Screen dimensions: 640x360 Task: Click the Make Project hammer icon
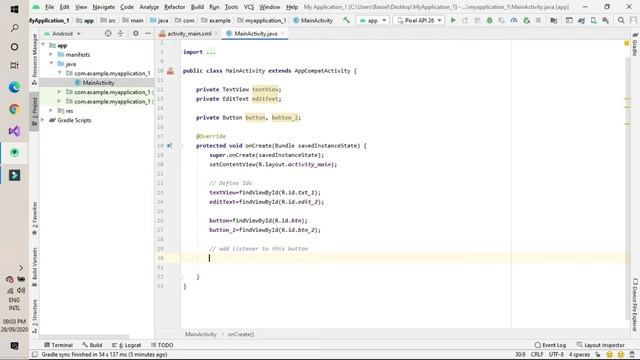click(x=346, y=20)
